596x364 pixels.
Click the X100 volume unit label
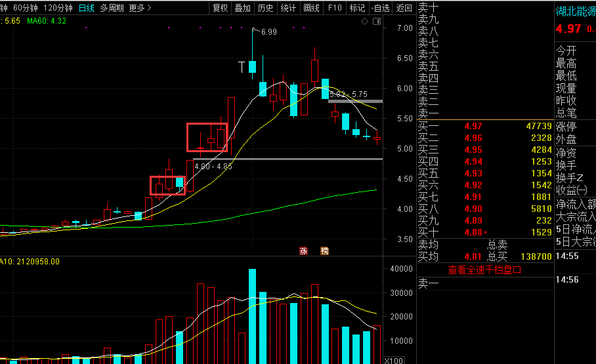(394, 360)
